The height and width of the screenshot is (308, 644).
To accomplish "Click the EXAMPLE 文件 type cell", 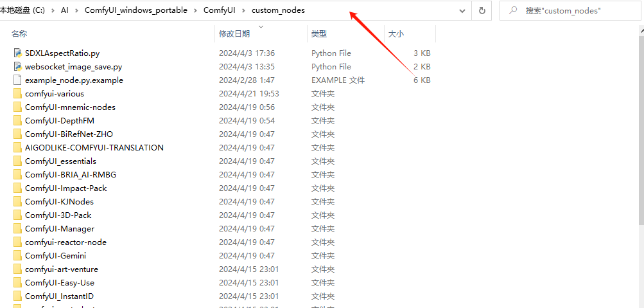I will (338, 80).
